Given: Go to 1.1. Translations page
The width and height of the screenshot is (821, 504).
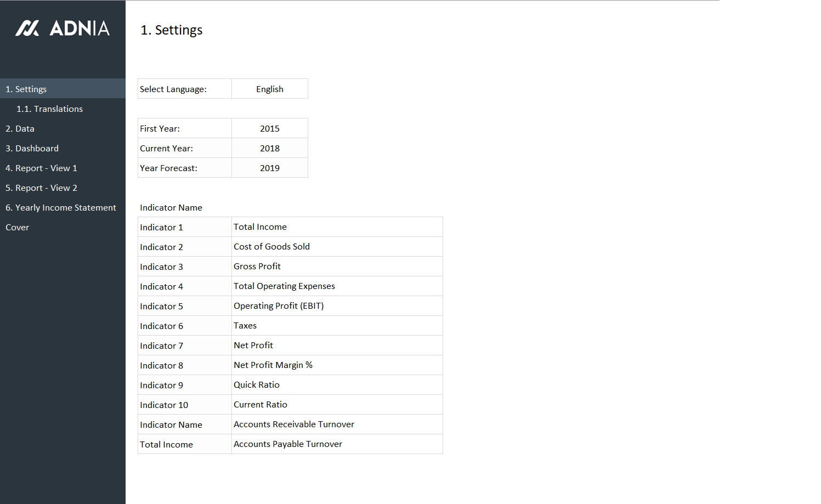Looking at the screenshot, I should coord(49,109).
